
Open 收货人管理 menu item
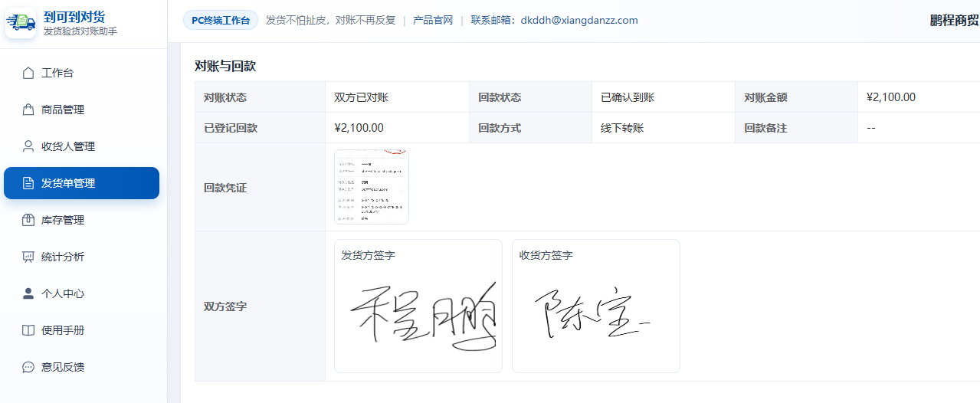(81, 146)
